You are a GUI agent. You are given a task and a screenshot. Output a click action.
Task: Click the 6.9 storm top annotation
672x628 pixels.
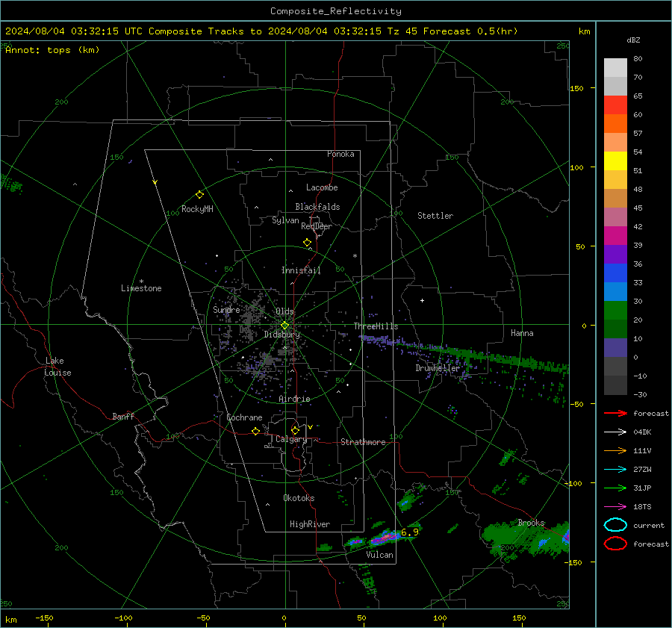(410, 532)
